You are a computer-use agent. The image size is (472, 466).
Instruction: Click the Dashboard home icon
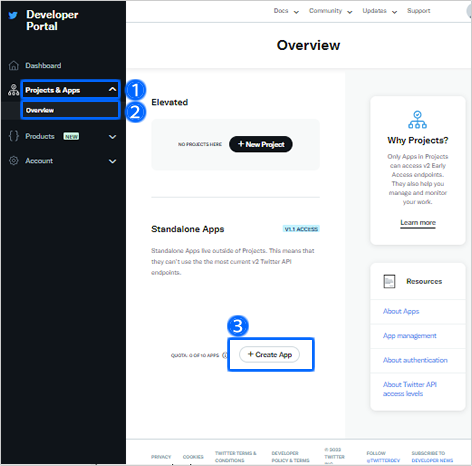click(14, 65)
